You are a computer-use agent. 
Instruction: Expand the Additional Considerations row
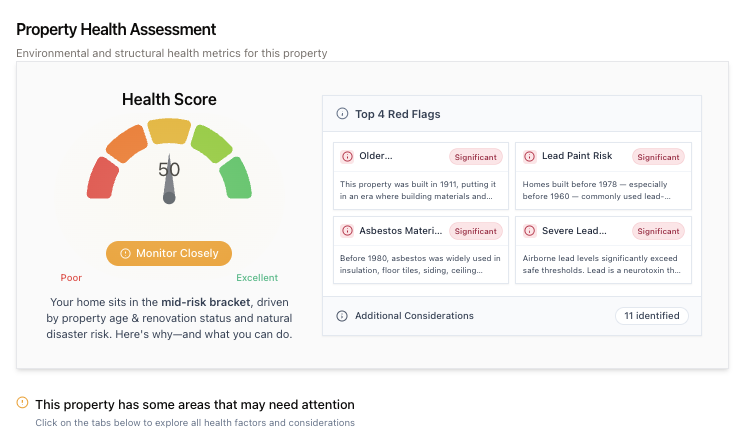pos(512,316)
